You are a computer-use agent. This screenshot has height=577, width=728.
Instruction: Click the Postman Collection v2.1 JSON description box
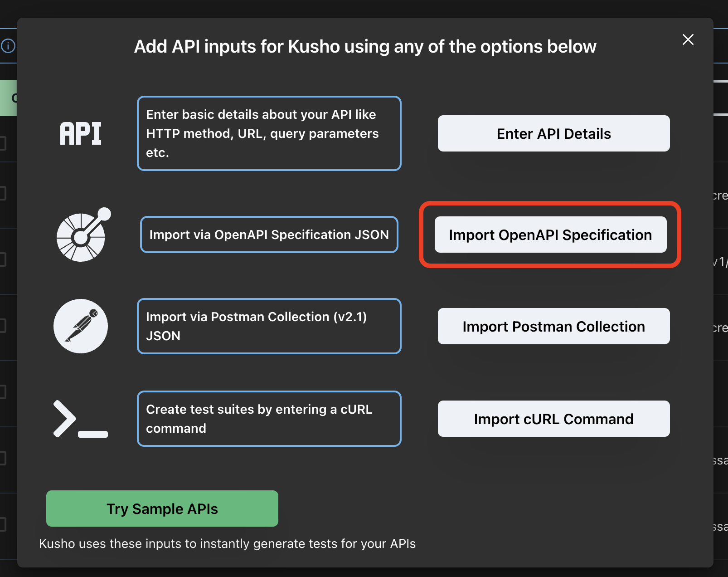[x=269, y=326]
